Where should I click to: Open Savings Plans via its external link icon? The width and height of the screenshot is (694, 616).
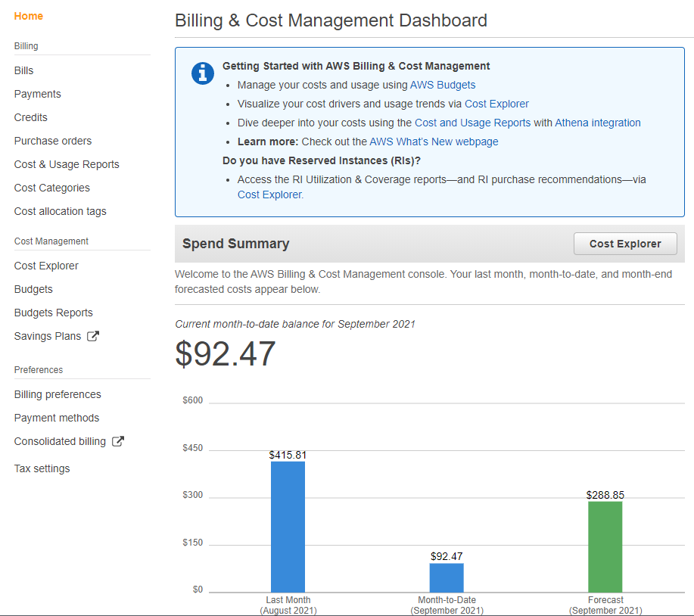[x=94, y=335]
